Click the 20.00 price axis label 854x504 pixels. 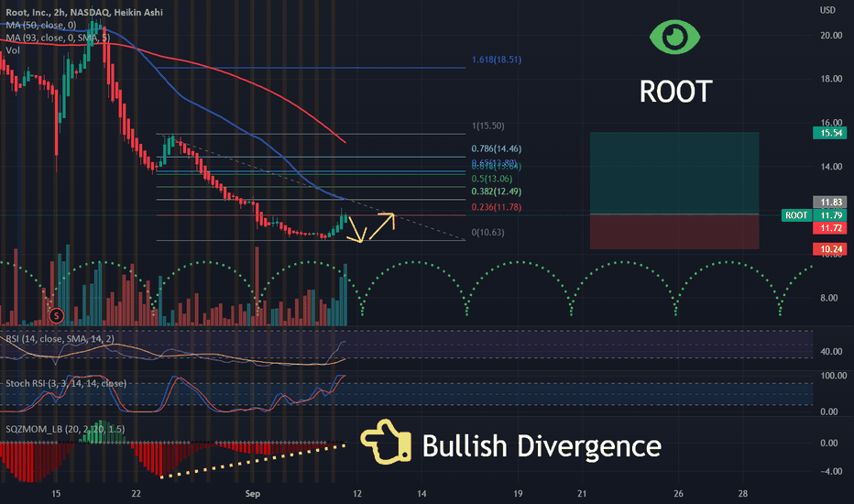(831, 36)
